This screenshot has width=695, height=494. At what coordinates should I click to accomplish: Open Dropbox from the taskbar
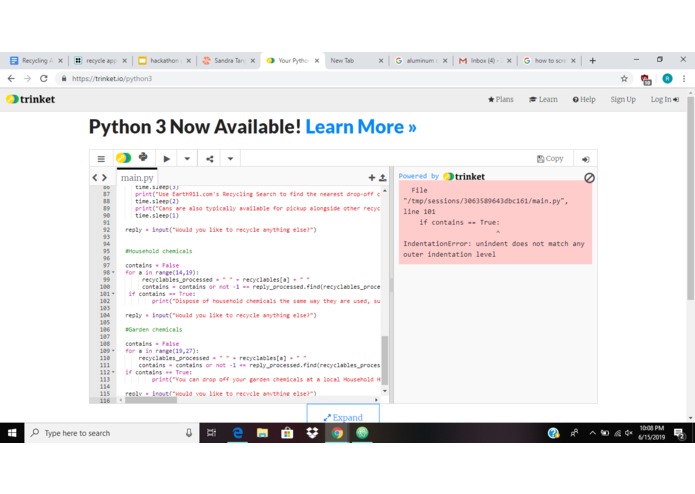click(x=312, y=433)
